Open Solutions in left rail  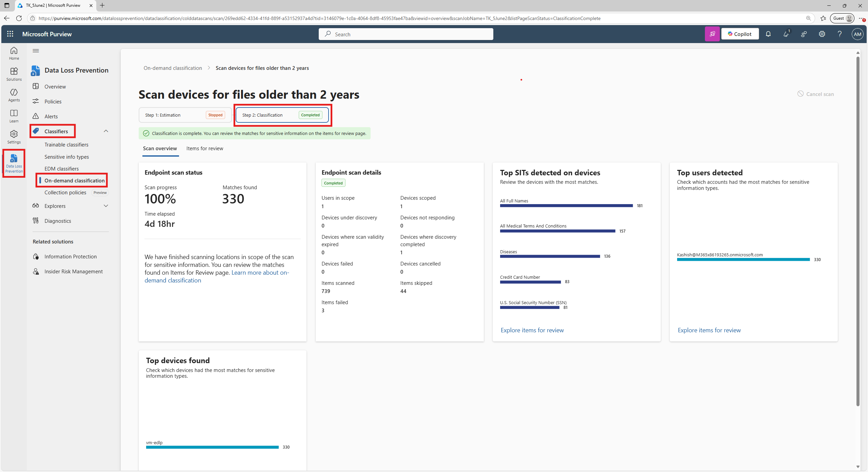[14, 74]
